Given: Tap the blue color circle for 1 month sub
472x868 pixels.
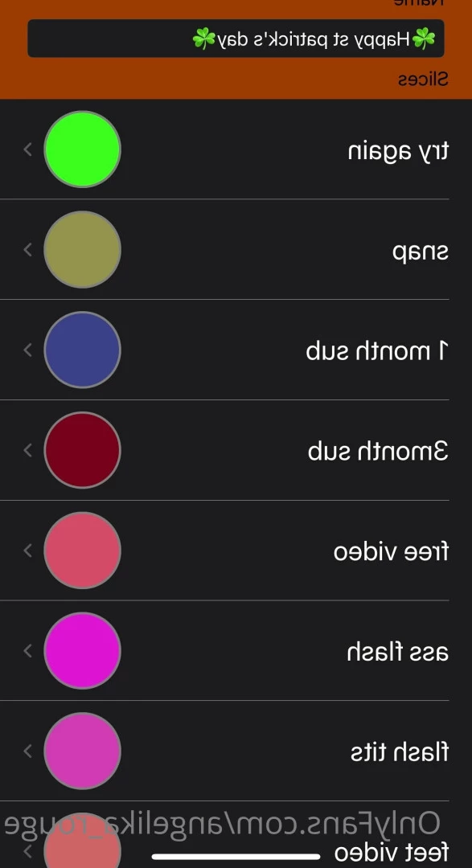Looking at the screenshot, I should tap(82, 350).
